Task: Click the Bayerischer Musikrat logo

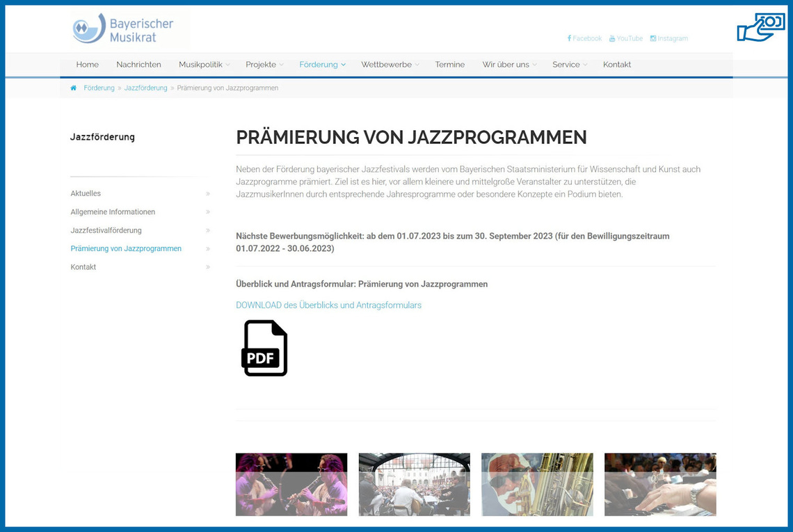Action: click(124, 29)
